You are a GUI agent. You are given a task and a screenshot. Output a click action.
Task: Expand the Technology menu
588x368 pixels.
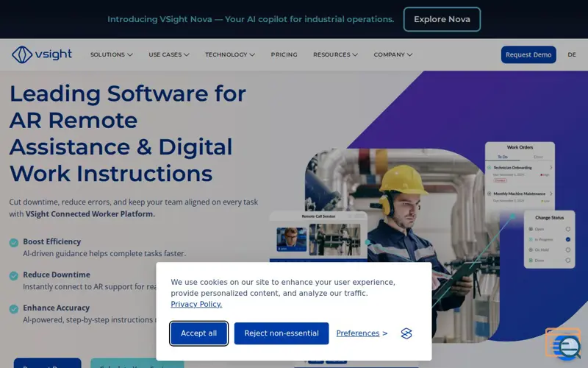point(230,54)
